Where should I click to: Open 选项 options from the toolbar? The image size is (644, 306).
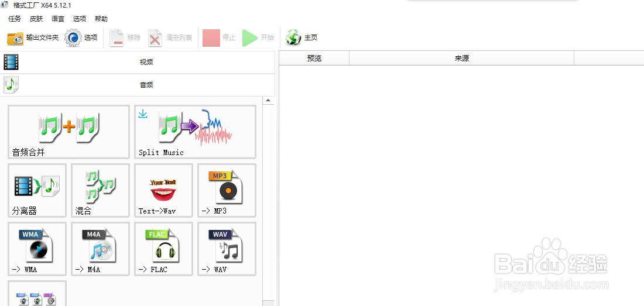(x=81, y=37)
